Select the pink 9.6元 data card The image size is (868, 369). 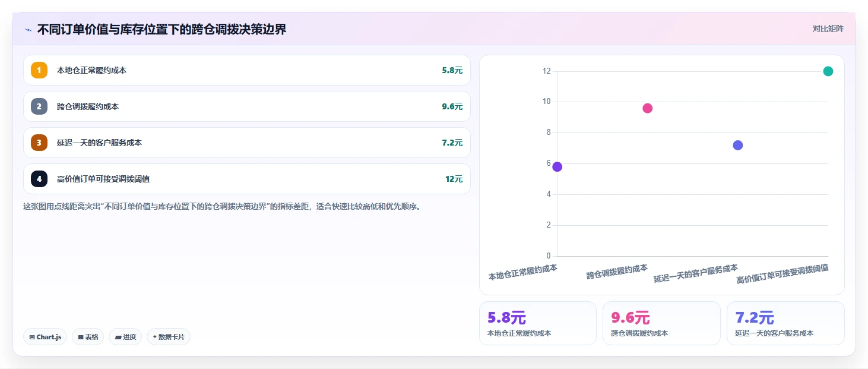(x=661, y=323)
